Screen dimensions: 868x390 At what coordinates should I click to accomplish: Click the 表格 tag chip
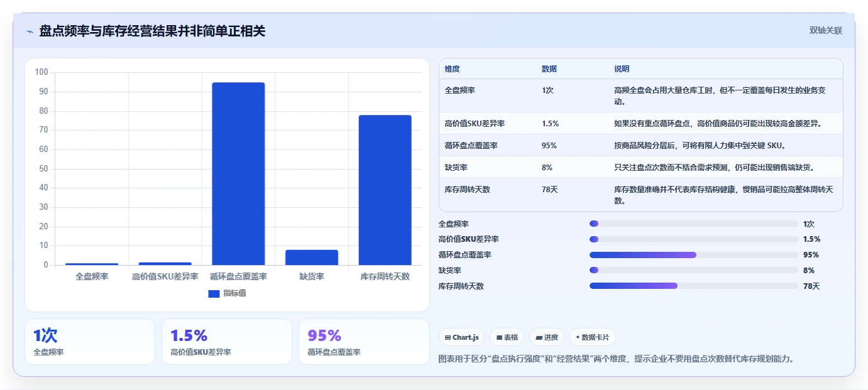tap(507, 337)
